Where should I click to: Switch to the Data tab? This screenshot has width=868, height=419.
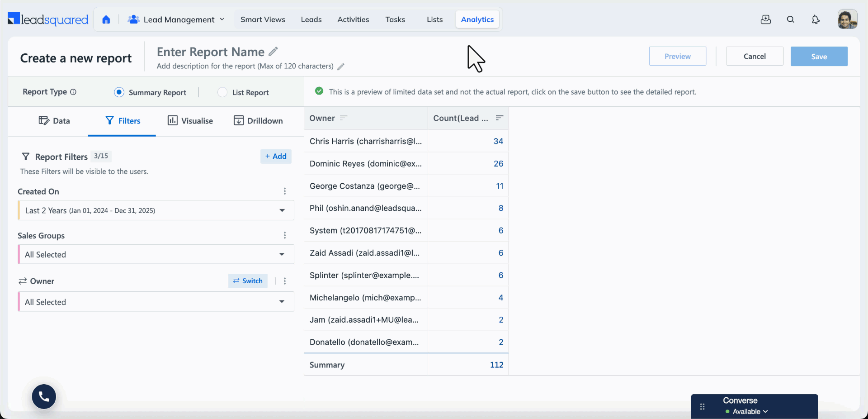tap(54, 121)
